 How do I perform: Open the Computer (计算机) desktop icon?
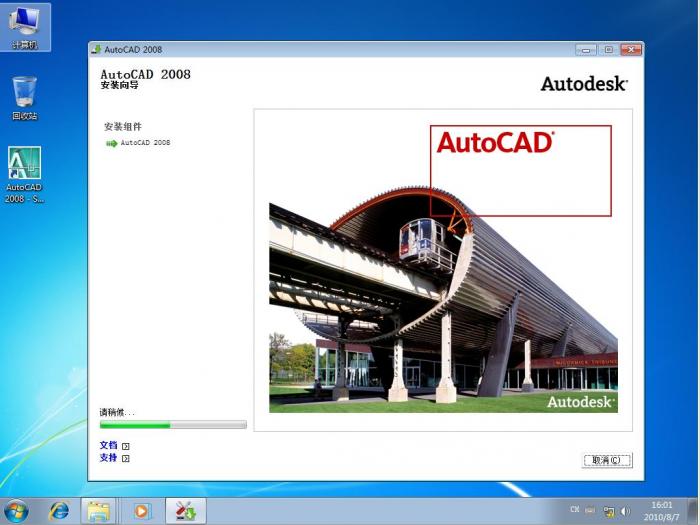[25, 25]
